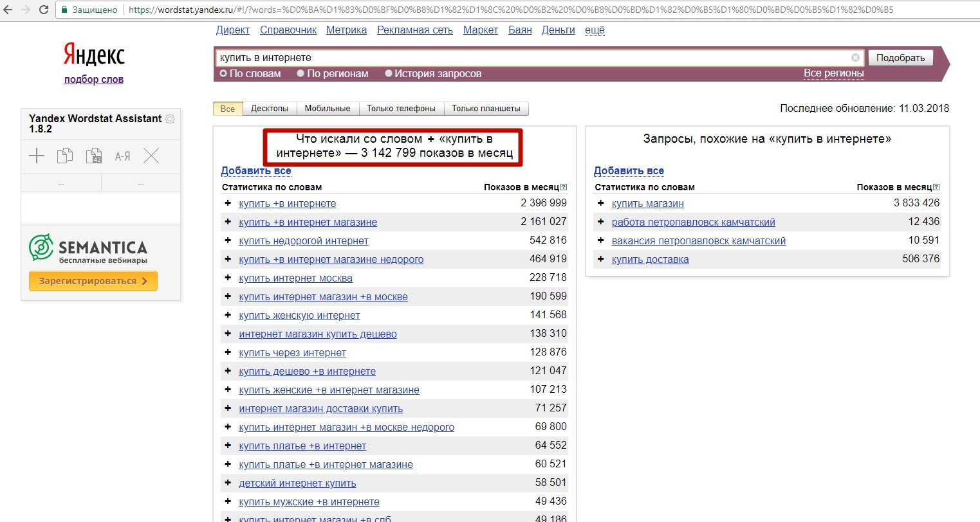This screenshot has width=980, height=522.
Task: Select the 'История запросов' radio button
Action: click(x=389, y=73)
